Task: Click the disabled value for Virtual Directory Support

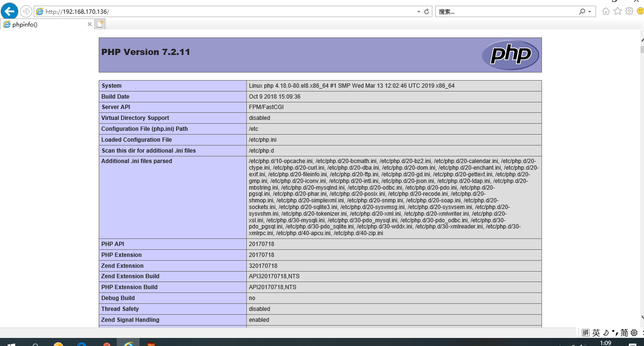Action: tap(260, 118)
